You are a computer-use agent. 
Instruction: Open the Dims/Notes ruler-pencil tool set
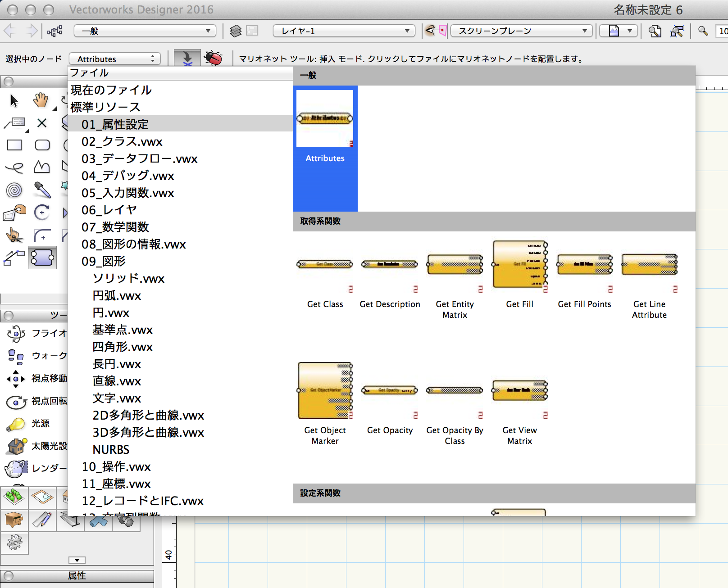pos(42,520)
